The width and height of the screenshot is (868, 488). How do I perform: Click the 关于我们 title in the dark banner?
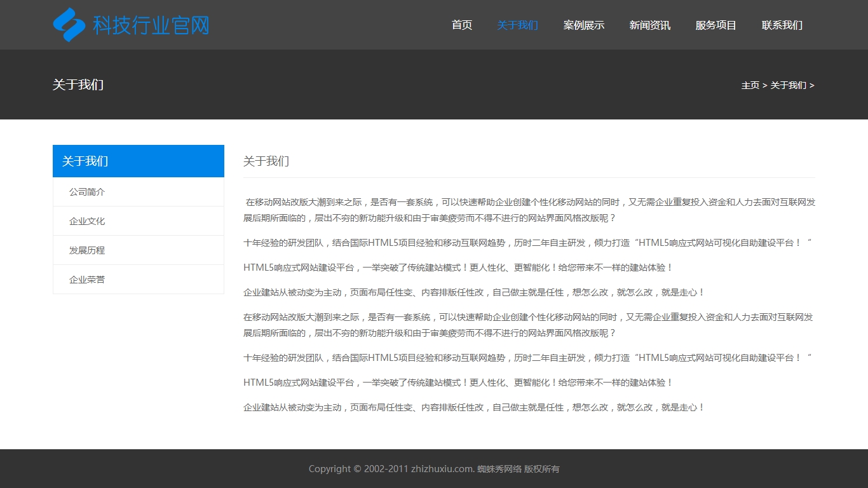[x=78, y=85]
